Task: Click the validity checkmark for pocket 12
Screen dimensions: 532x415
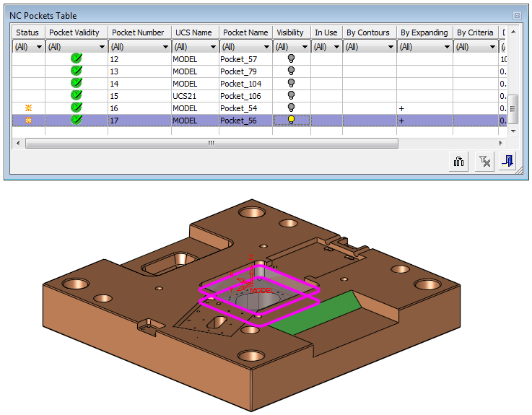Action: 76,59
